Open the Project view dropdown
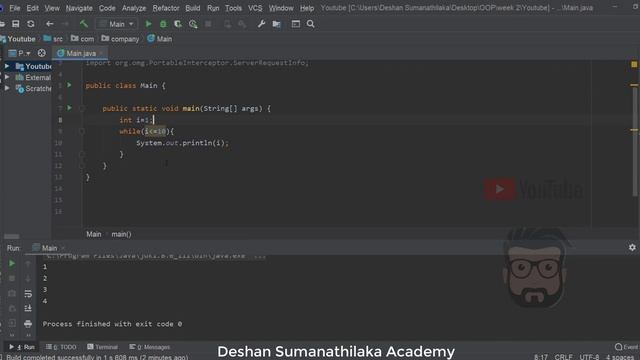This screenshot has height=360, width=640. 20,53
